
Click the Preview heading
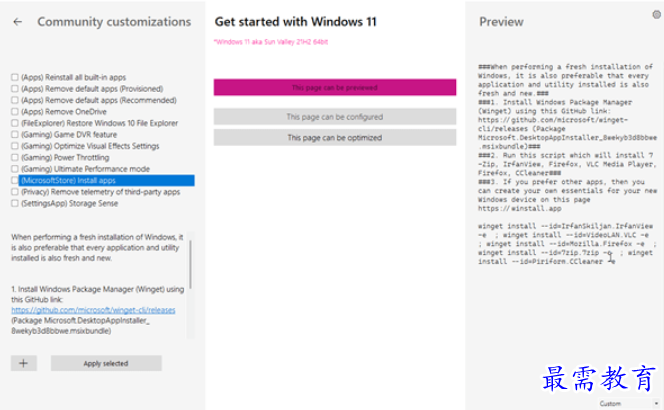tap(501, 22)
